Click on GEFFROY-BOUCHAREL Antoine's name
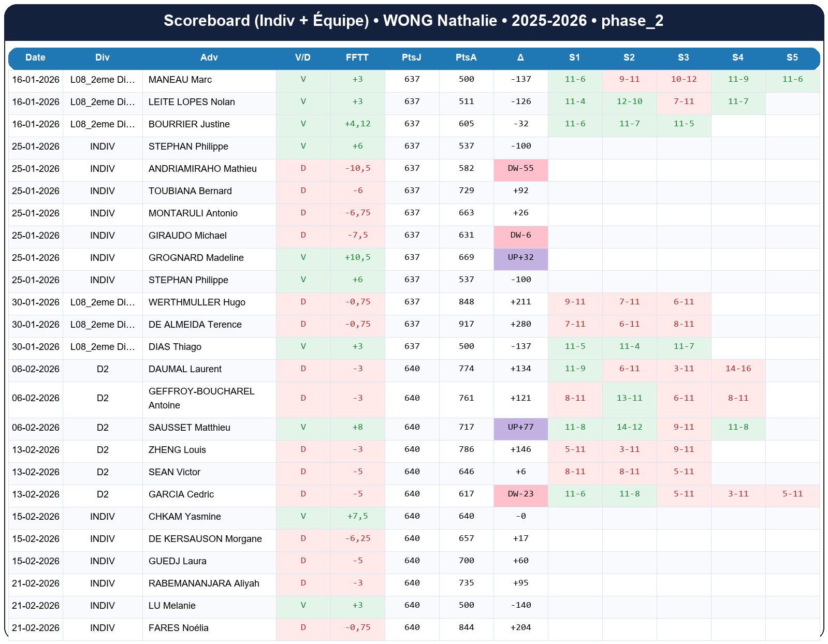This screenshot has width=828, height=644. pos(201,398)
